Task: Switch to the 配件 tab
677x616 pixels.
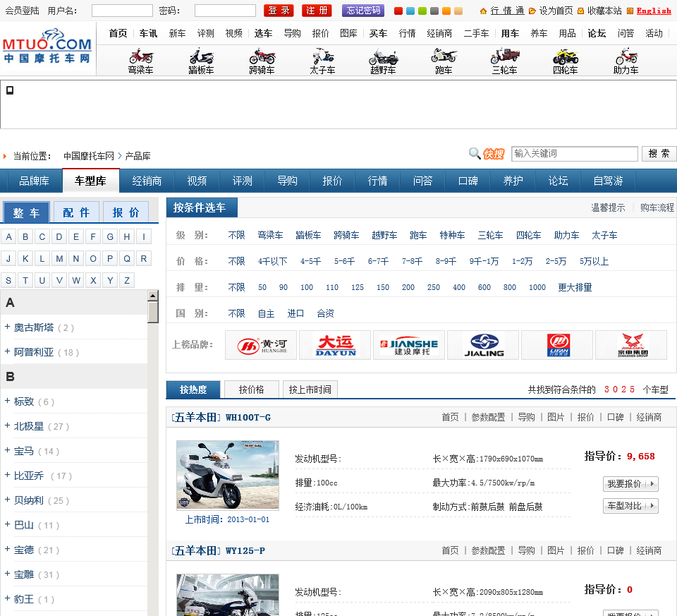Action: [x=76, y=212]
